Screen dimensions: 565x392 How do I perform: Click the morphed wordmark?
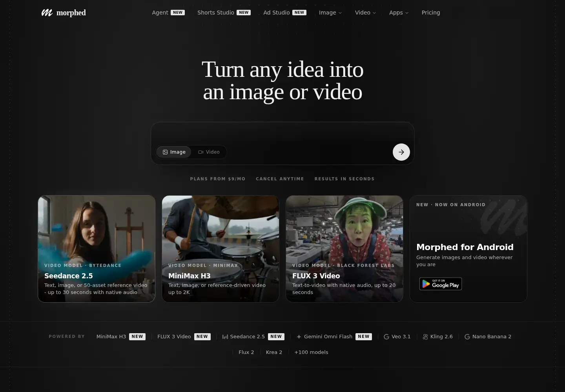coord(71,13)
